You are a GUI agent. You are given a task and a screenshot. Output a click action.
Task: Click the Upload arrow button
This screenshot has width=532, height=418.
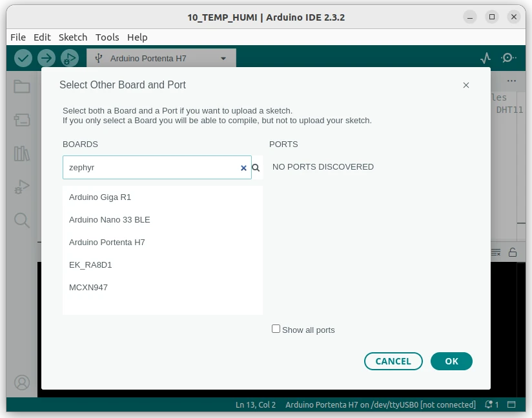46,58
